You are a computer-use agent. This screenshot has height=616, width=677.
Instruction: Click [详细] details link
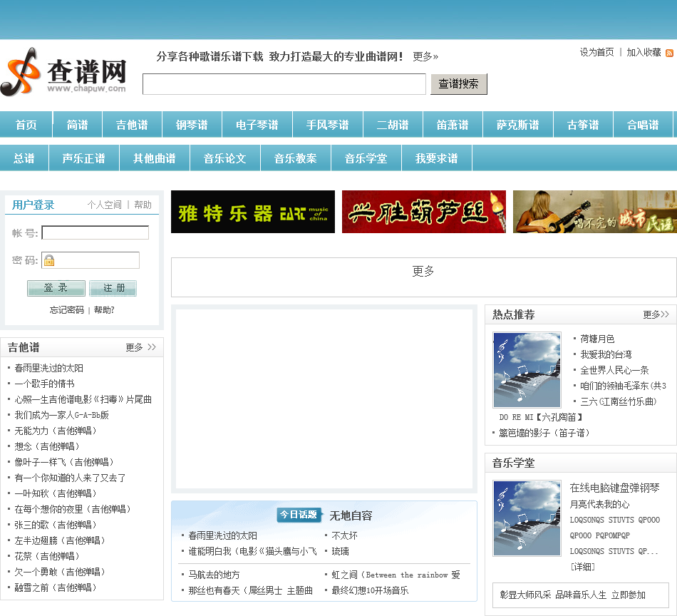(x=582, y=567)
